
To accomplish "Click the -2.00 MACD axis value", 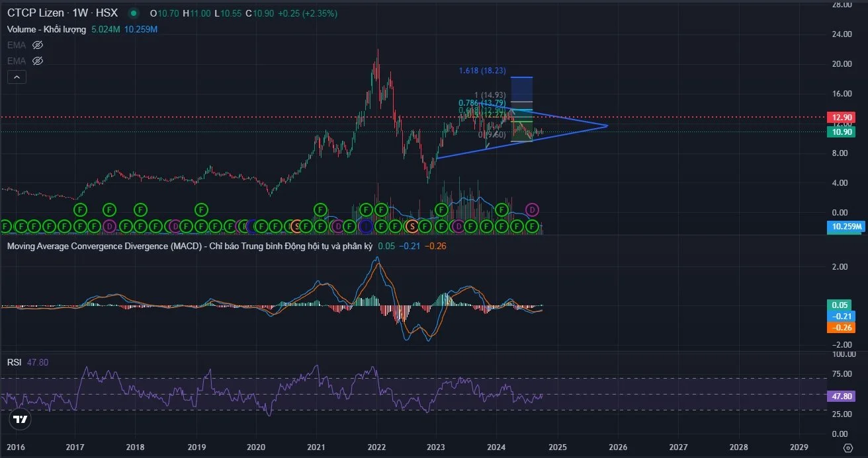I will 843,345.
